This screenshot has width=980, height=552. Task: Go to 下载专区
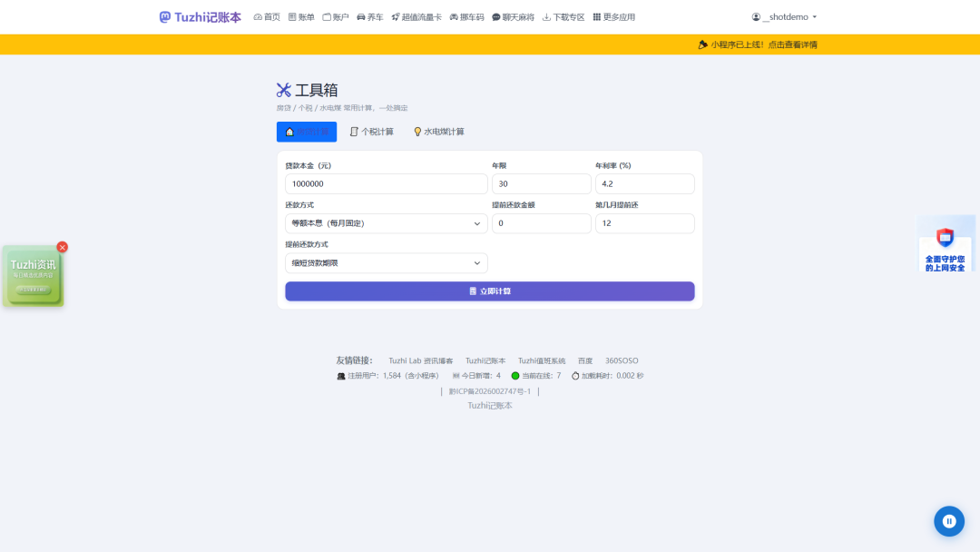coord(563,17)
